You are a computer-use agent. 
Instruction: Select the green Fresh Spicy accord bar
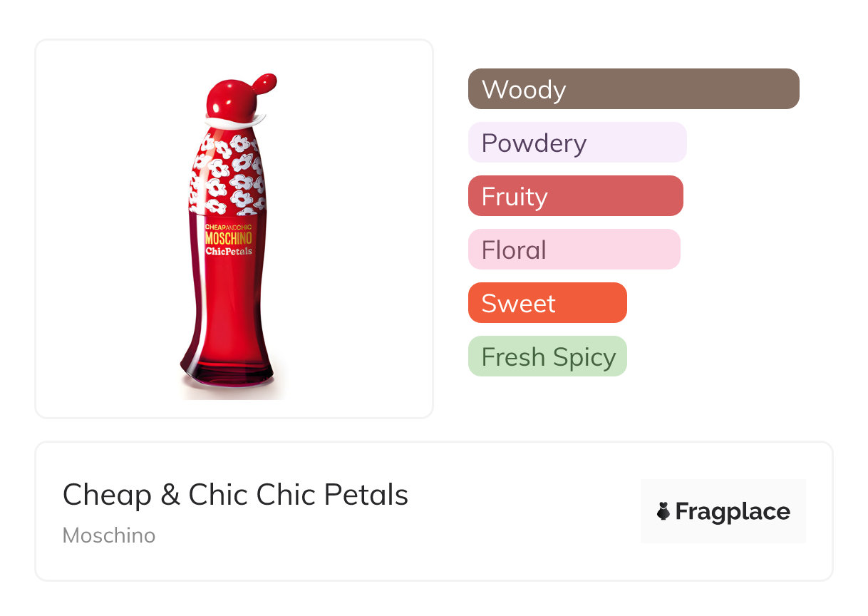547,356
